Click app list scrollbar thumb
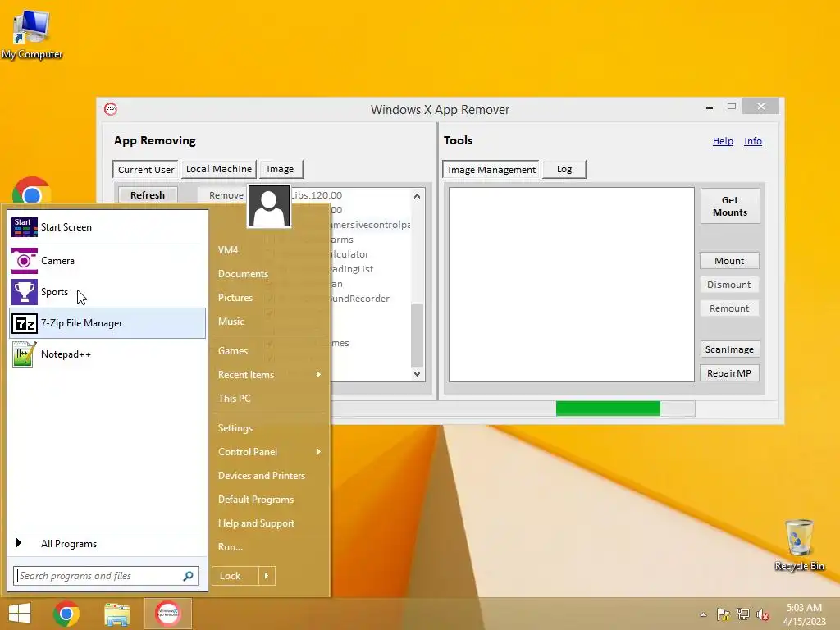This screenshot has height=630, width=840. [x=417, y=336]
